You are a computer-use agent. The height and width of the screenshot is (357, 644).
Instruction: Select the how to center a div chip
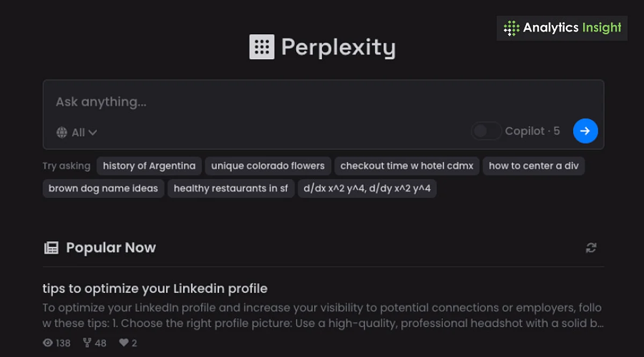click(x=533, y=166)
